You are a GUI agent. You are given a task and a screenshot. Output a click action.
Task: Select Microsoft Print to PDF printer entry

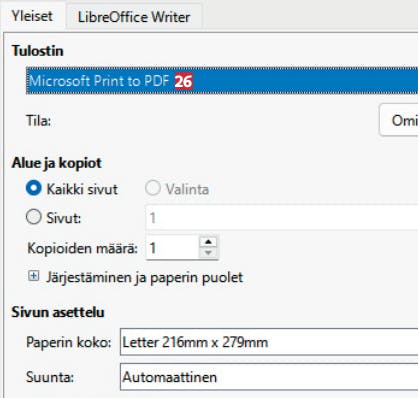coord(222,81)
